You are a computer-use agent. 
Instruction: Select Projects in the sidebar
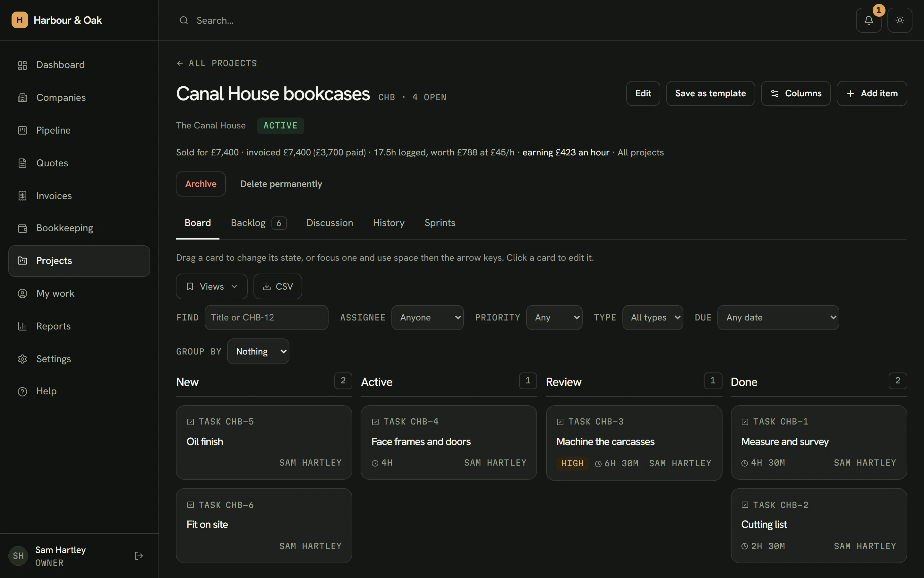point(79,261)
